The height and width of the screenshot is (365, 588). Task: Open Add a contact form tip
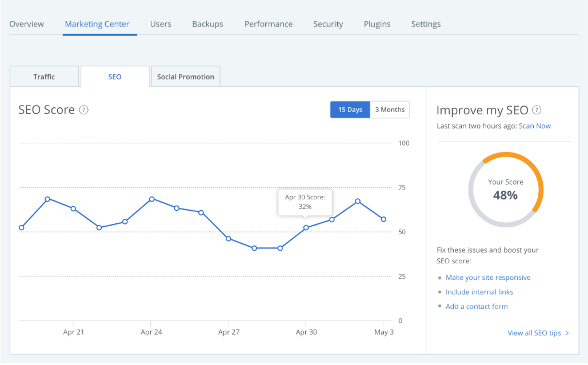tap(477, 307)
